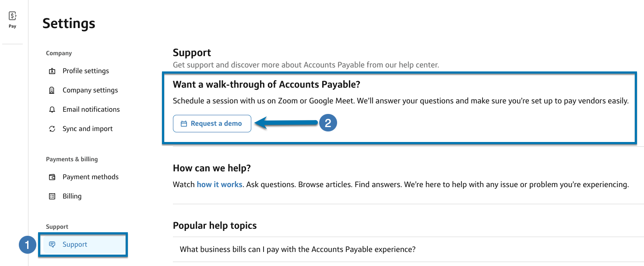Click the Support chat bubble icon
Image resolution: width=644 pixels, height=266 pixels.
(53, 245)
